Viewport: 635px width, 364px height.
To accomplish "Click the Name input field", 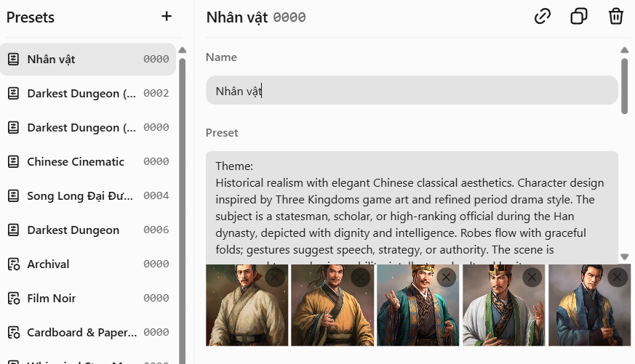I will pos(412,91).
